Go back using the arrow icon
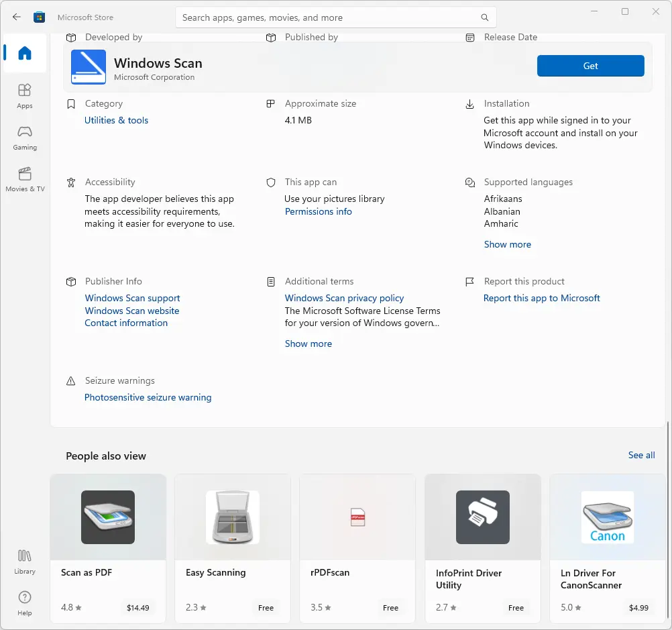 pyautogui.click(x=16, y=17)
